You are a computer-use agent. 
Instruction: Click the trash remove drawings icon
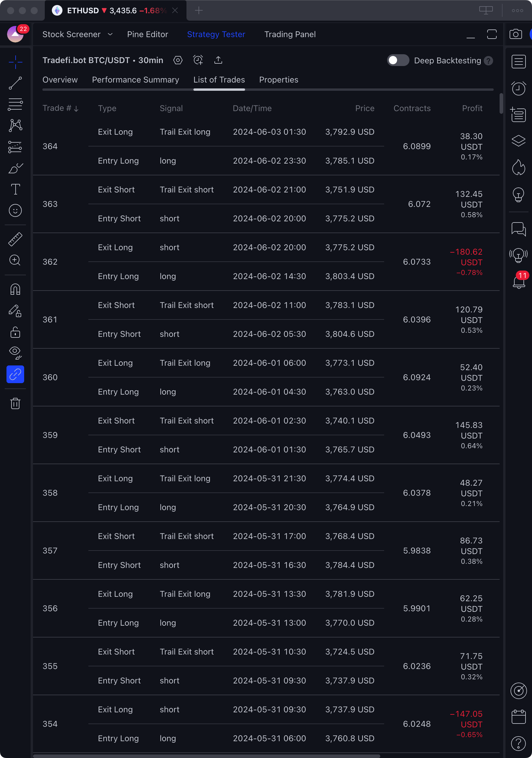click(x=15, y=403)
